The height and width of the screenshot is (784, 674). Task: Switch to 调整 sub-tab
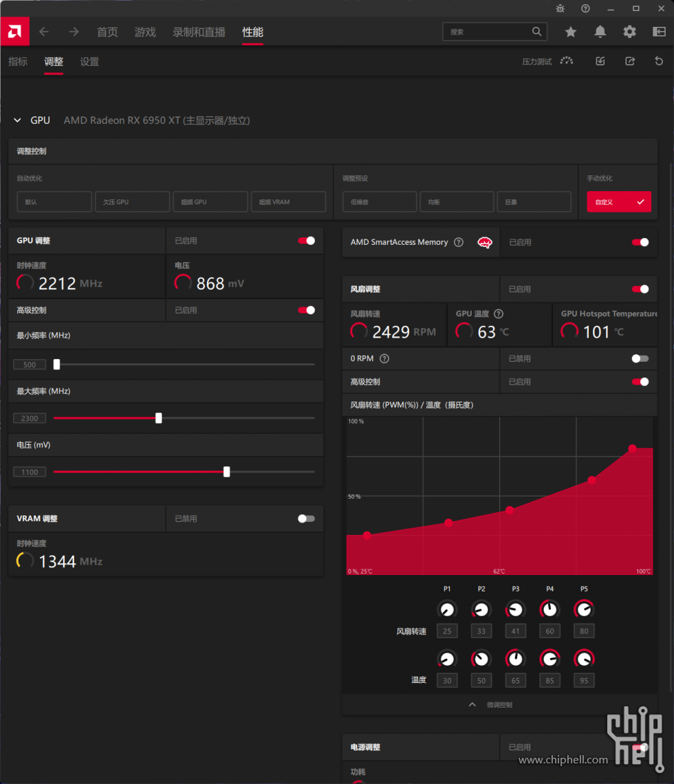click(x=54, y=61)
